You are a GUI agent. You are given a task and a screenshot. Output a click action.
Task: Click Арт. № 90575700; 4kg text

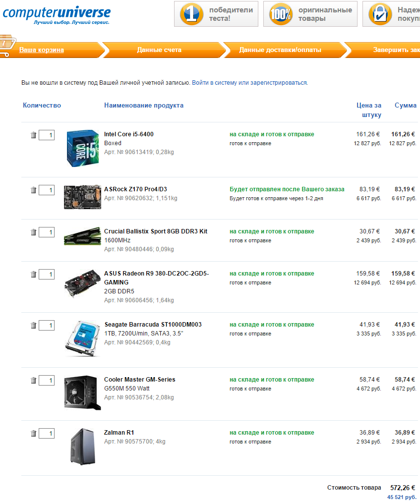(135, 442)
